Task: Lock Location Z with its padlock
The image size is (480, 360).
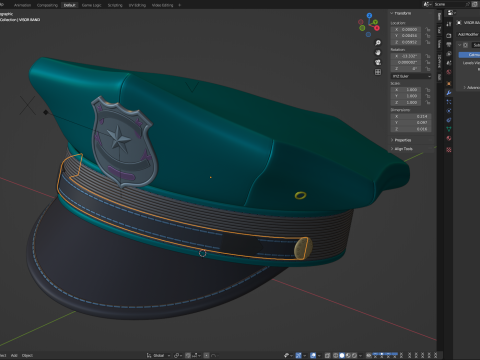Action: point(428,42)
